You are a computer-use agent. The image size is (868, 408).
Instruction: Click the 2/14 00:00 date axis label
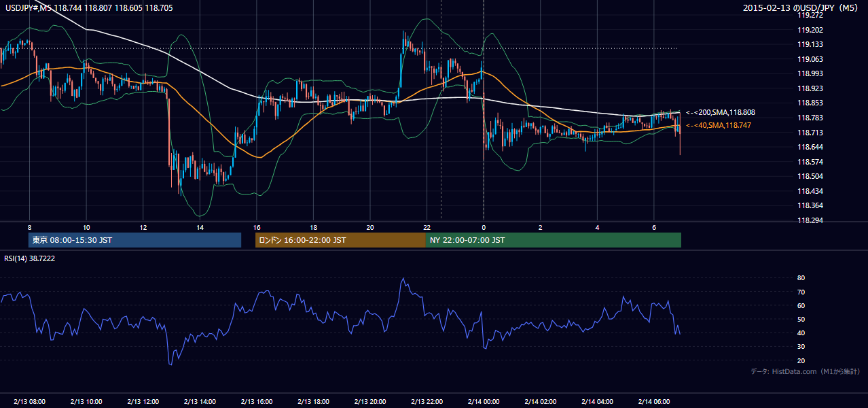pyautogui.click(x=484, y=401)
